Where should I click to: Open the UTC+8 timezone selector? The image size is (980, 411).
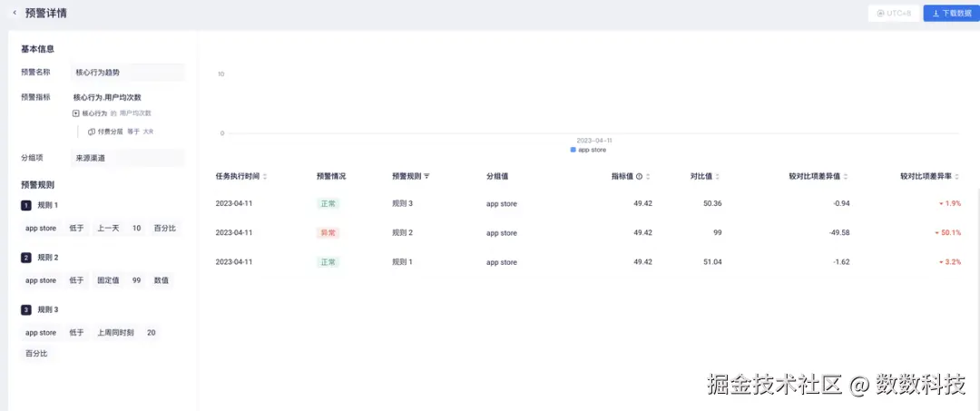895,13
